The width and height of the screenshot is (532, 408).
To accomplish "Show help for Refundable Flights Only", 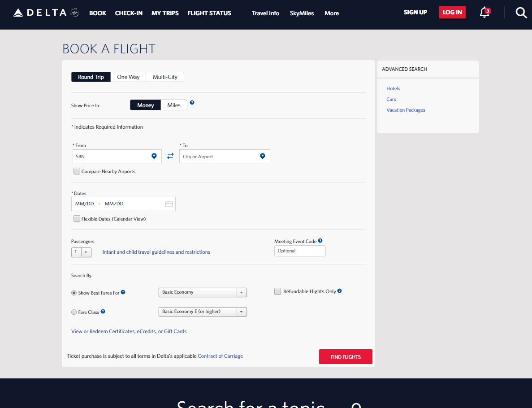I will click(340, 291).
